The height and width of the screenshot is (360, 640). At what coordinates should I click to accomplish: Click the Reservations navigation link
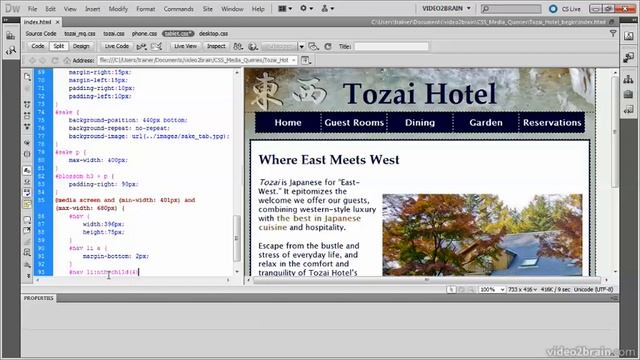552,122
